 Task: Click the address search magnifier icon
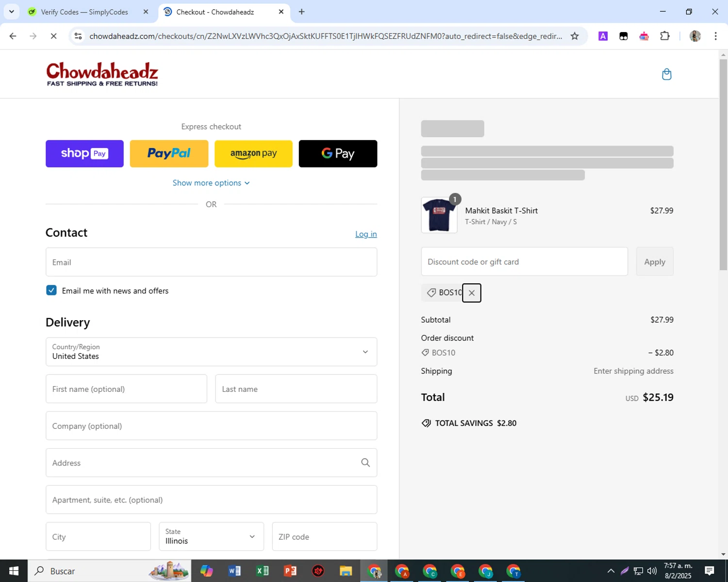pos(365,463)
